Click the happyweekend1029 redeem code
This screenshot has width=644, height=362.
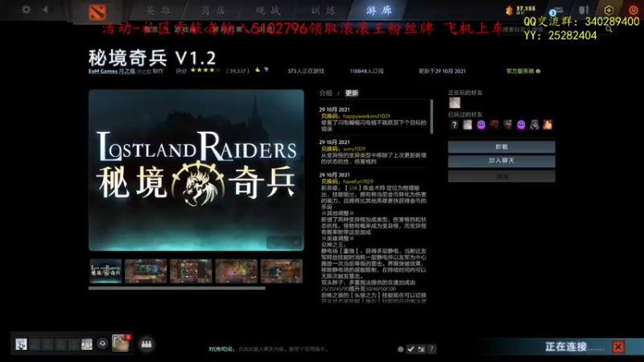[x=367, y=116]
